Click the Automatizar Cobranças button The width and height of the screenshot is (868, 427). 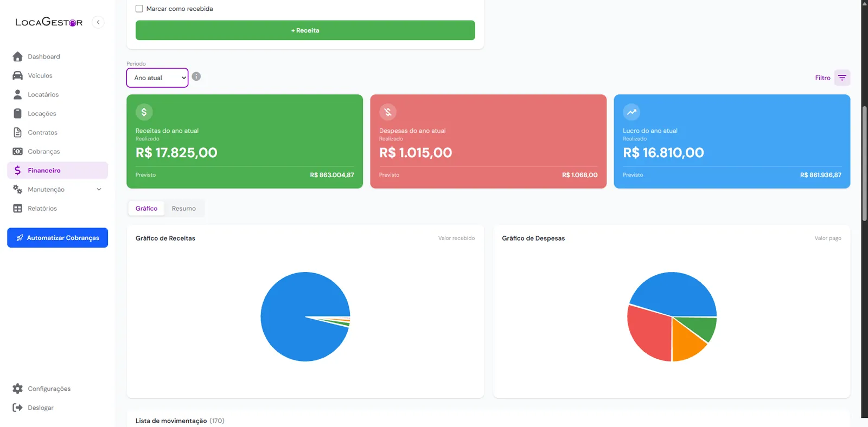(x=58, y=238)
